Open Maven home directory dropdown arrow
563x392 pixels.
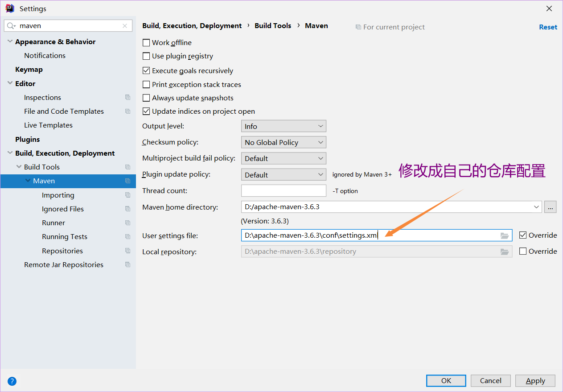click(x=536, y=207)
